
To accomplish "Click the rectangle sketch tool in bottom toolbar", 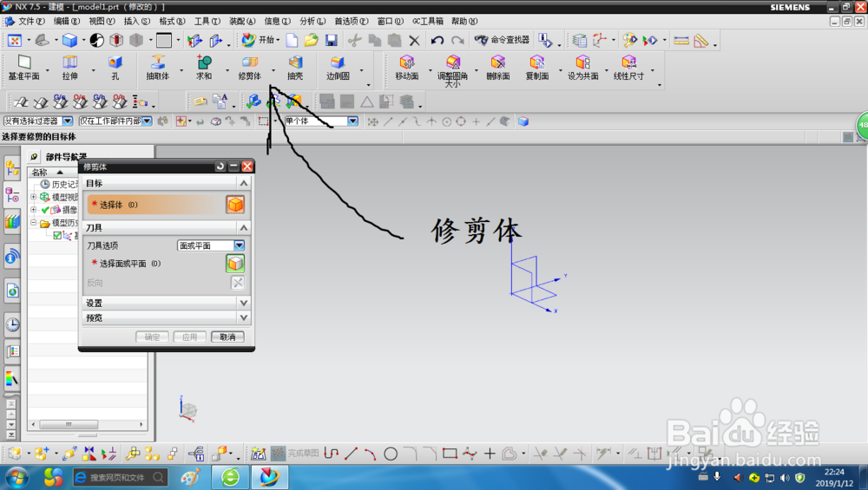I will click(x=450, y=454).
